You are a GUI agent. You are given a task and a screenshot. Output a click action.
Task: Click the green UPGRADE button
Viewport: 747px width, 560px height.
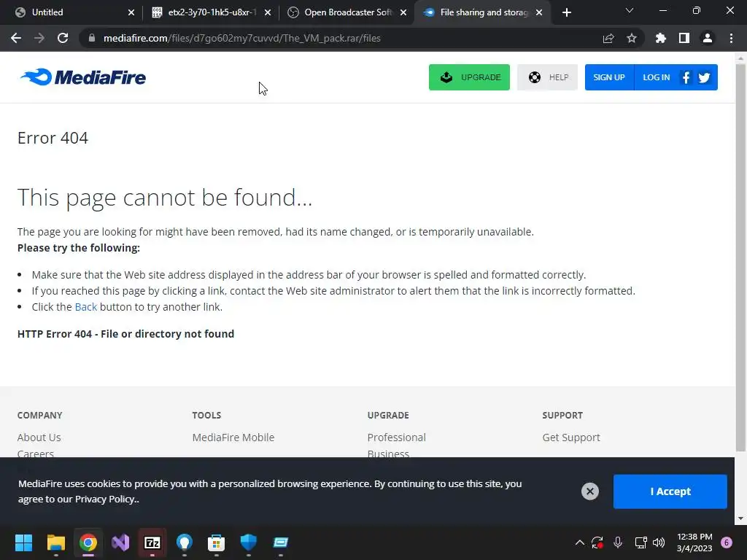[x=469, y=77]
